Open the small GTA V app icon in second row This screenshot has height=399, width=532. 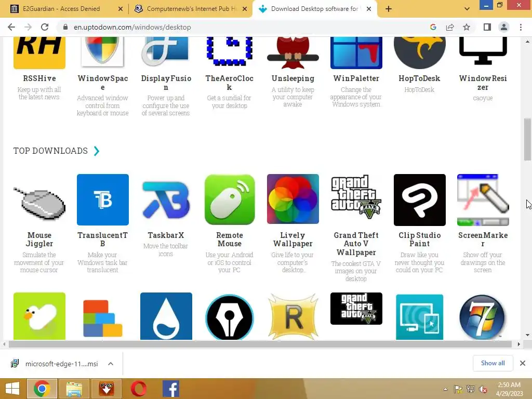click(x=356, y=309)
